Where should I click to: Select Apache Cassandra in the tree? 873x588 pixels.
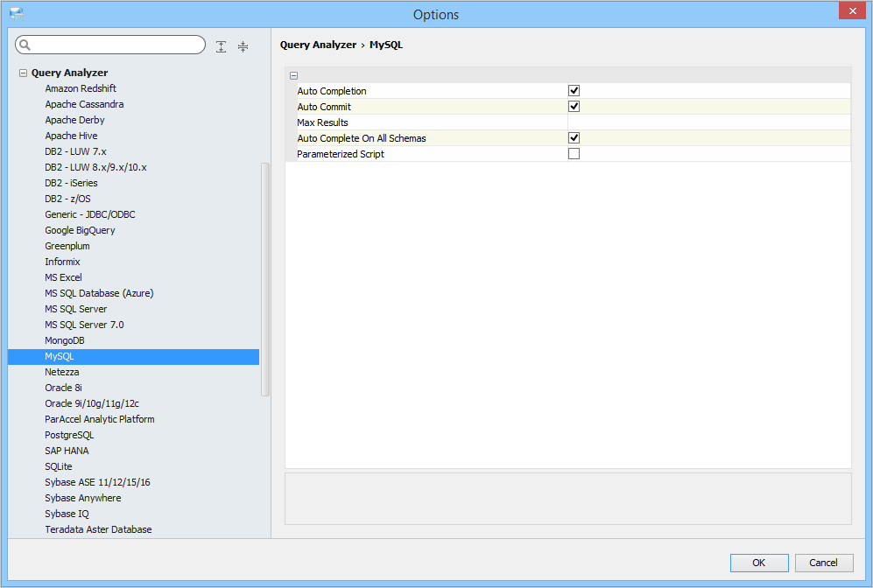coord(84,104)
